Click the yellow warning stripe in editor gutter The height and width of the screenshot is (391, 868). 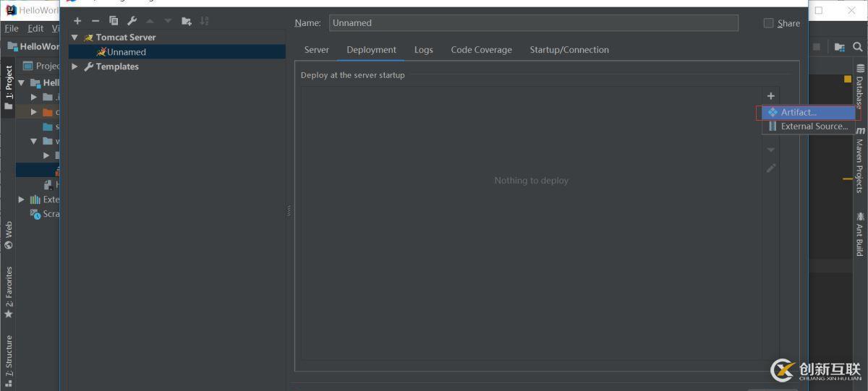click(x=848, y=179)
